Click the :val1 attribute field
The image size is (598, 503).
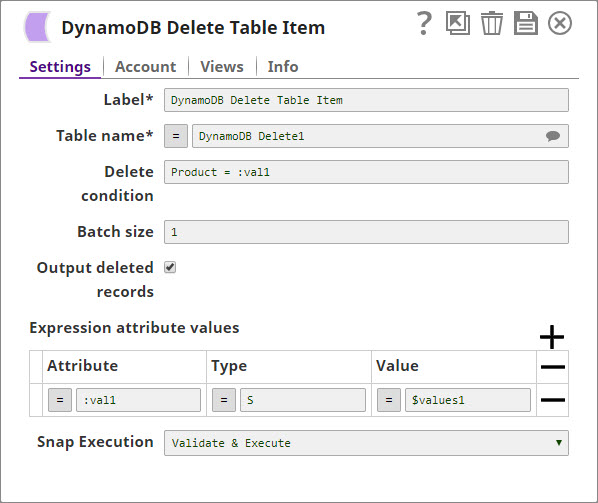[138, 400]
